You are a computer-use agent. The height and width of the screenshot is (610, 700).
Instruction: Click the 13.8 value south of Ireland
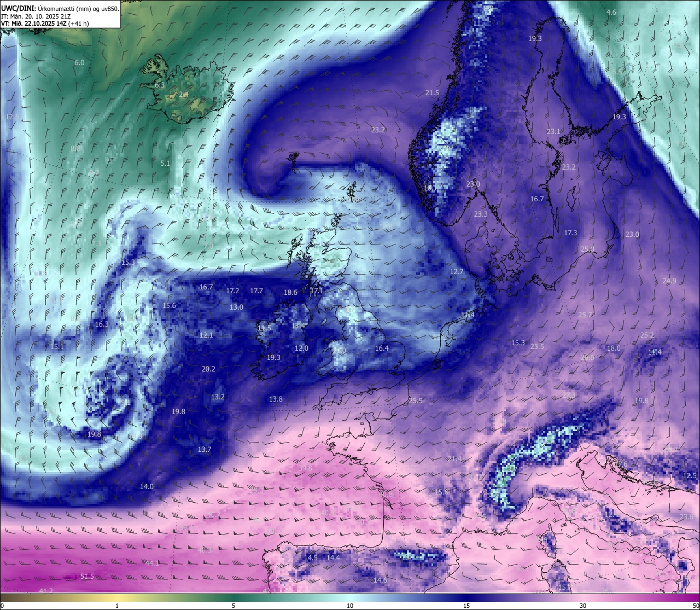click(276, 399)
